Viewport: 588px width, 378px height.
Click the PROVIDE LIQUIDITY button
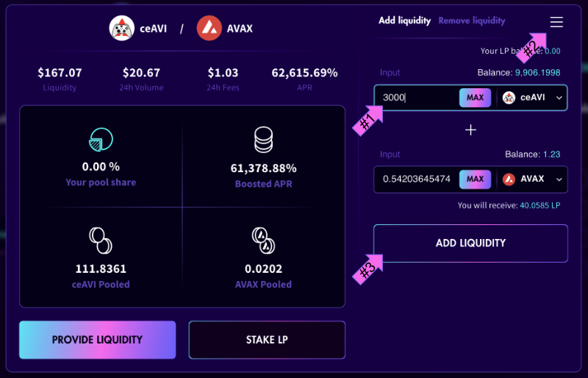(x=97, y=340)
